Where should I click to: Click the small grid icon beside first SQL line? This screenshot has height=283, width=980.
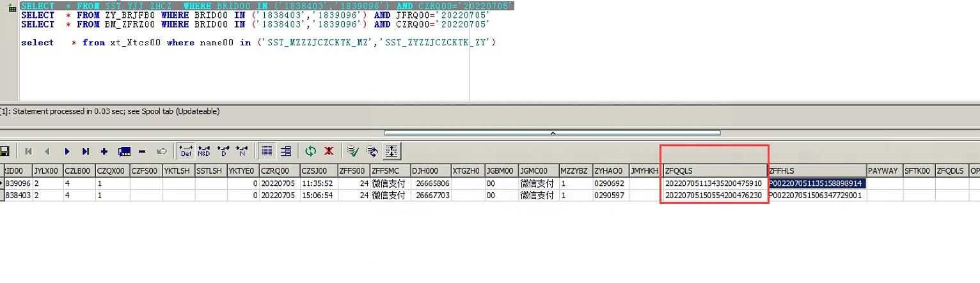(12, 8)
